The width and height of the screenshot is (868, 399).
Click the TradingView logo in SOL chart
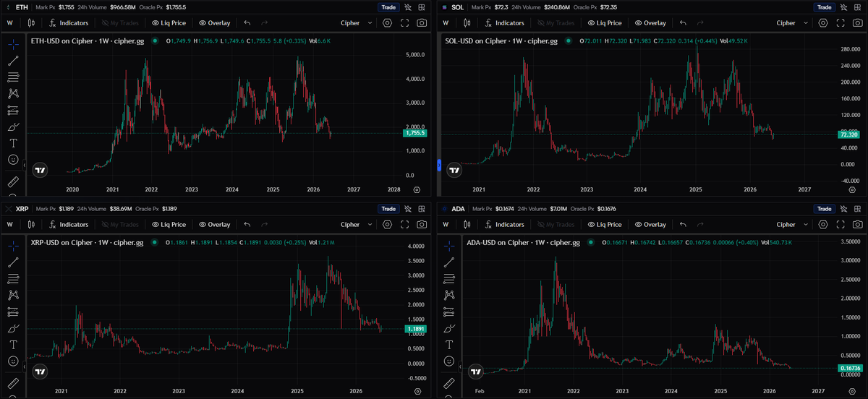click(454, 171)
